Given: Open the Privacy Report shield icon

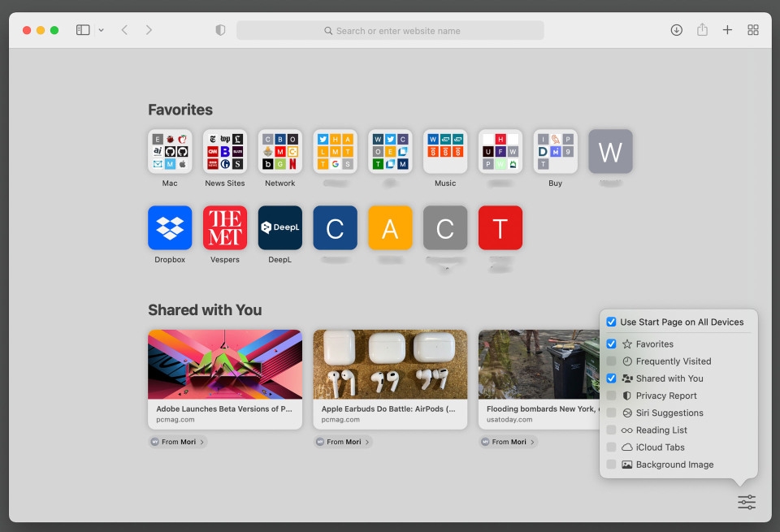Looking at the screenshot, I should coord(219,29).
